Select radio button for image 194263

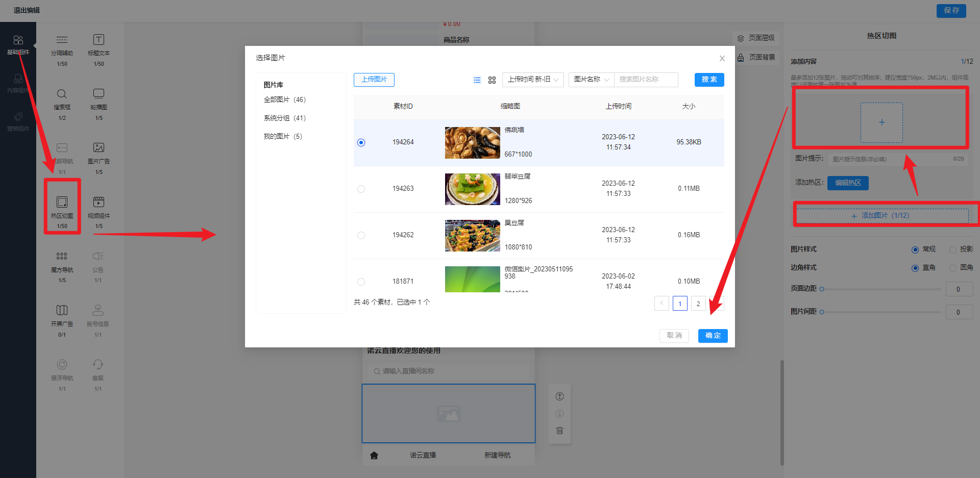click(x=361, y=189)
